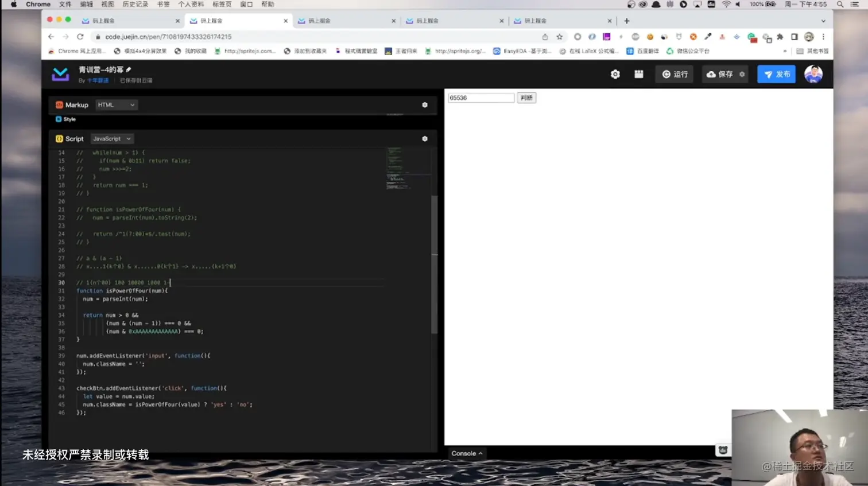The height and width of the screenshot is (486, 868).
Task: Open the author link under project title
Action: tap(98, 80)
